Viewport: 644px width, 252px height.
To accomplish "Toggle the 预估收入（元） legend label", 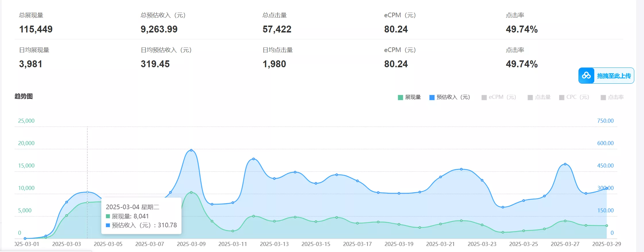I will [x=453, y=97].
